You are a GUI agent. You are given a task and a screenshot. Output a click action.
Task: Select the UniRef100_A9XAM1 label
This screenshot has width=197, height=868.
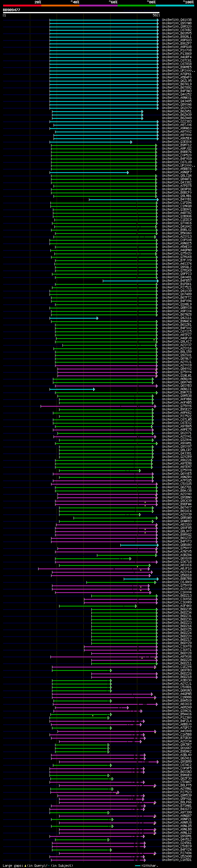click(177, 443)
